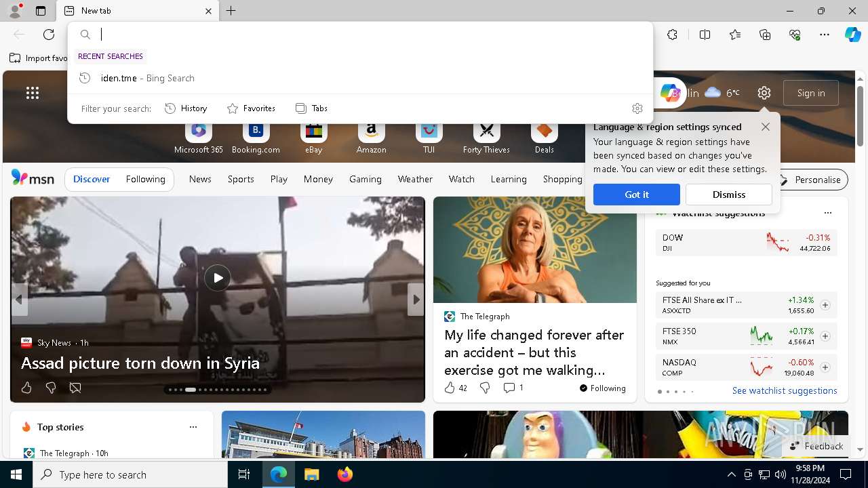
Task: Open the exercise article headline
Action: (534, 352)
